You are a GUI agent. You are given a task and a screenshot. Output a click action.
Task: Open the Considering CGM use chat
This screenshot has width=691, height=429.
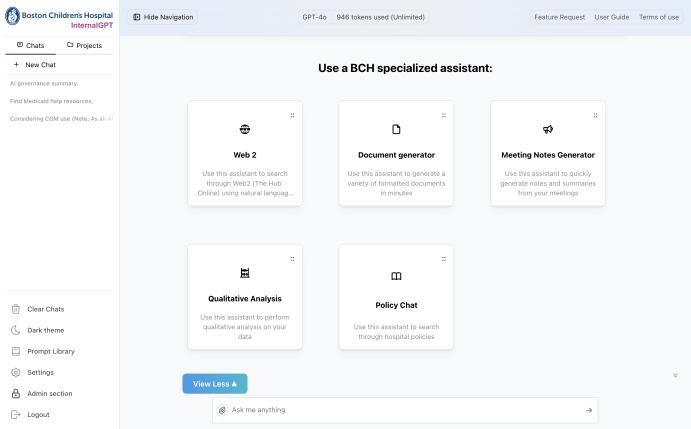click(x=61, y=119)
